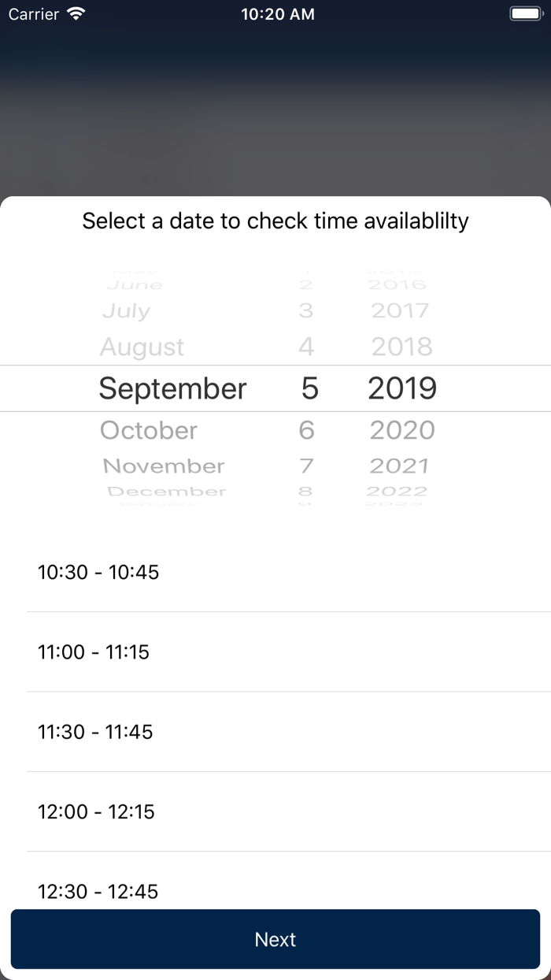Tap the 12:00 - 12:15 time slot
Viewport: 551px width, 980px height.
pos(96,811)
